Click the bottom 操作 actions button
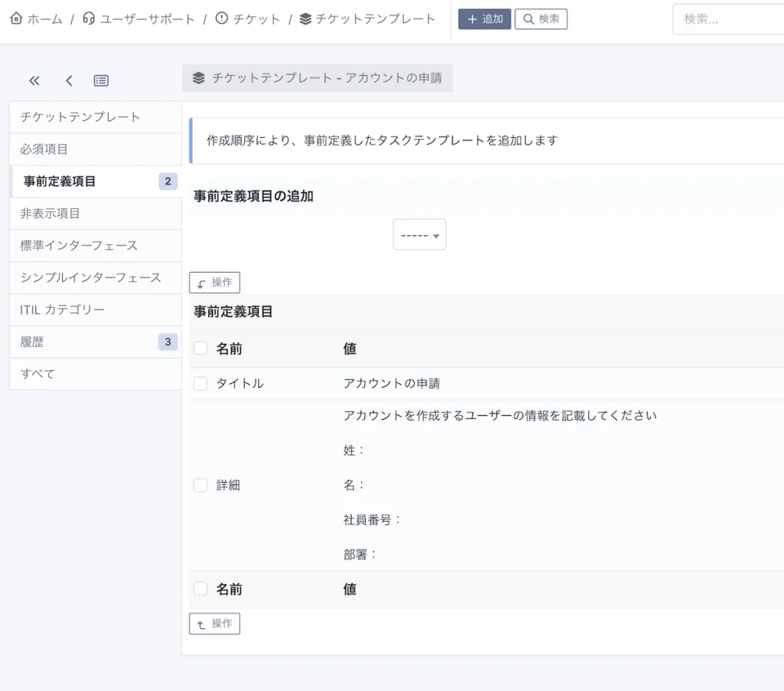Screen dimensions: 784x691 [x=214, y=624]
